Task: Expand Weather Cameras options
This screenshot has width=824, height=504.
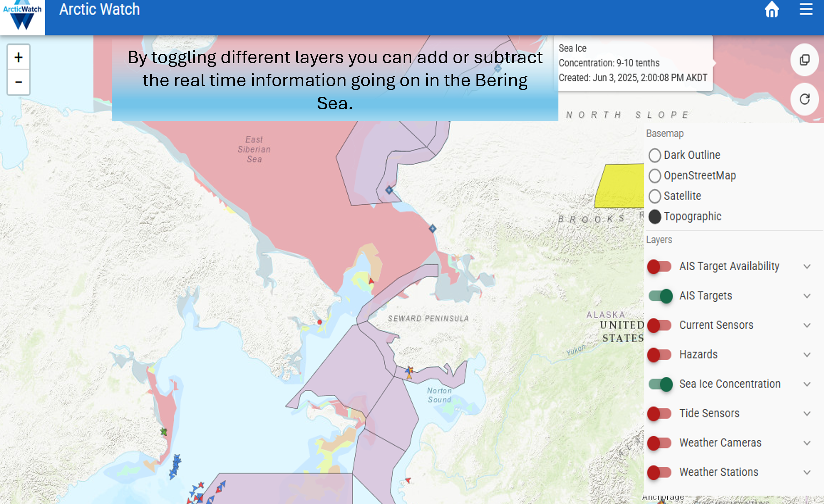Action: pos(807,443)
